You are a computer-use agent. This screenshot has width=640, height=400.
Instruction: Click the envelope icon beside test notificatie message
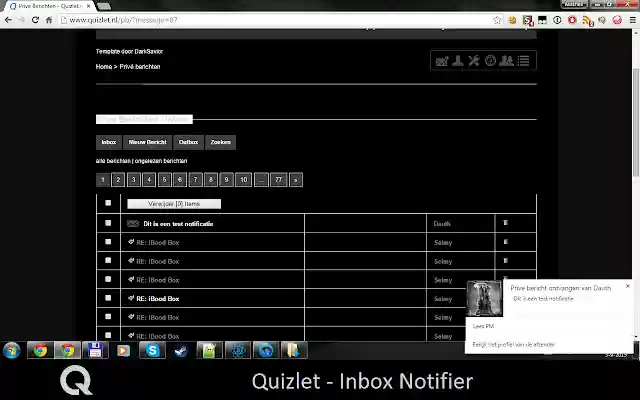133,223
